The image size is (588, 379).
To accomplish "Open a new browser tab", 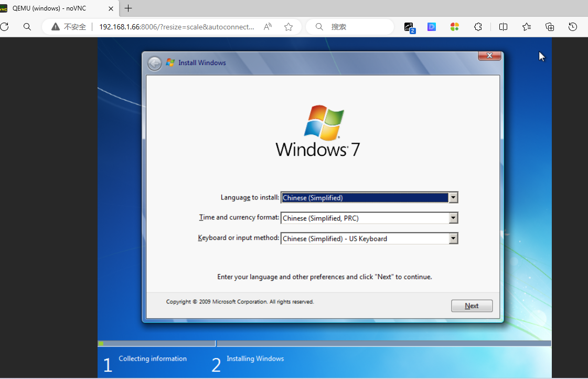I will (129, 8).
